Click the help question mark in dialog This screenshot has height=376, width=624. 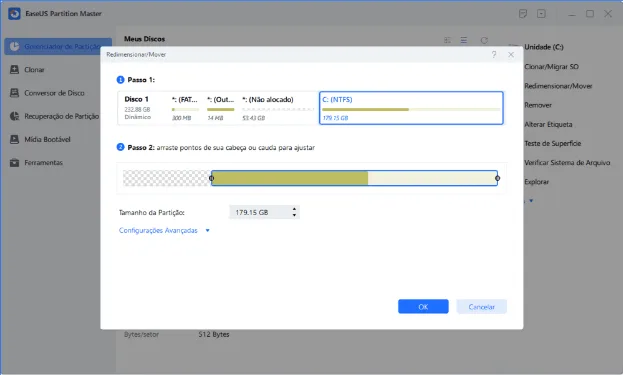494,55
